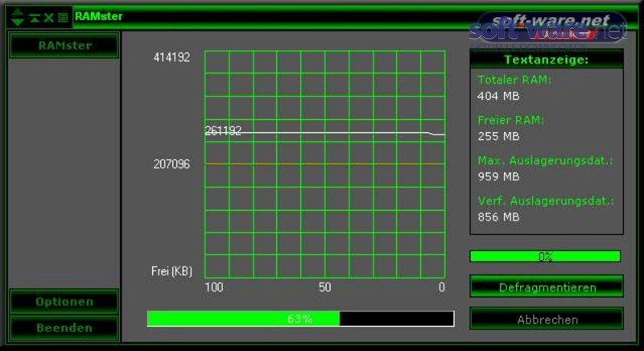Click the 0% defragmentation progress bar

coord(545,257)
